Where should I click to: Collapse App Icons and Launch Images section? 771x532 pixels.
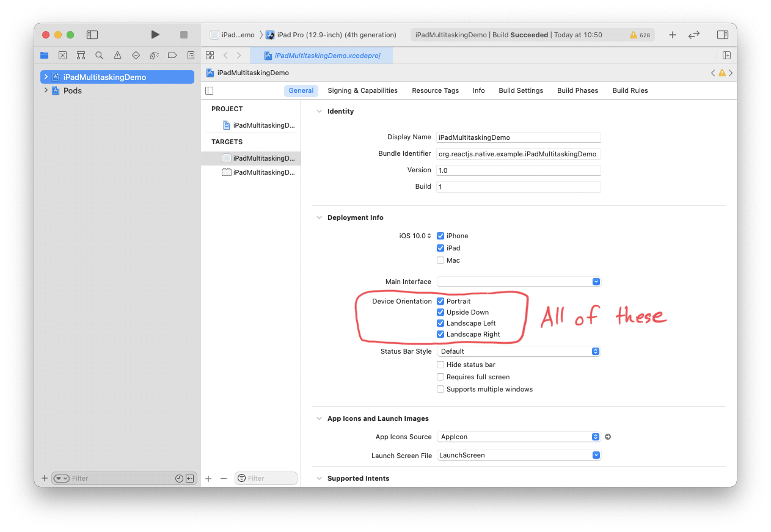pyautogui.click(x=319, y=418)
